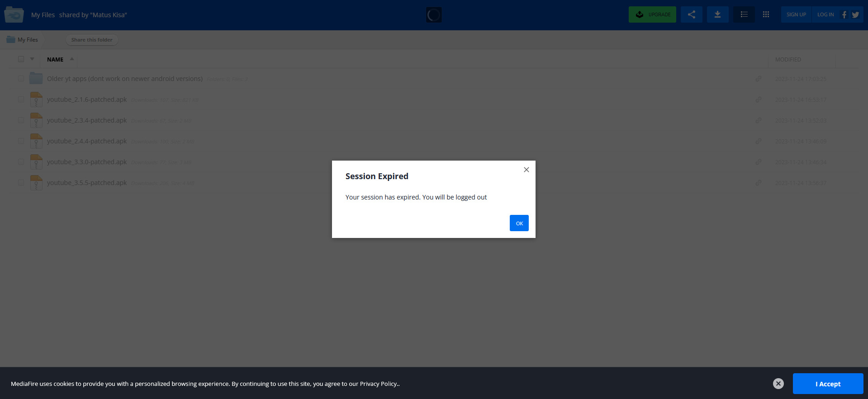
Task: Copy link icon for youtube_2.4.4-patched.apk
Action: [x=759, y=141]
